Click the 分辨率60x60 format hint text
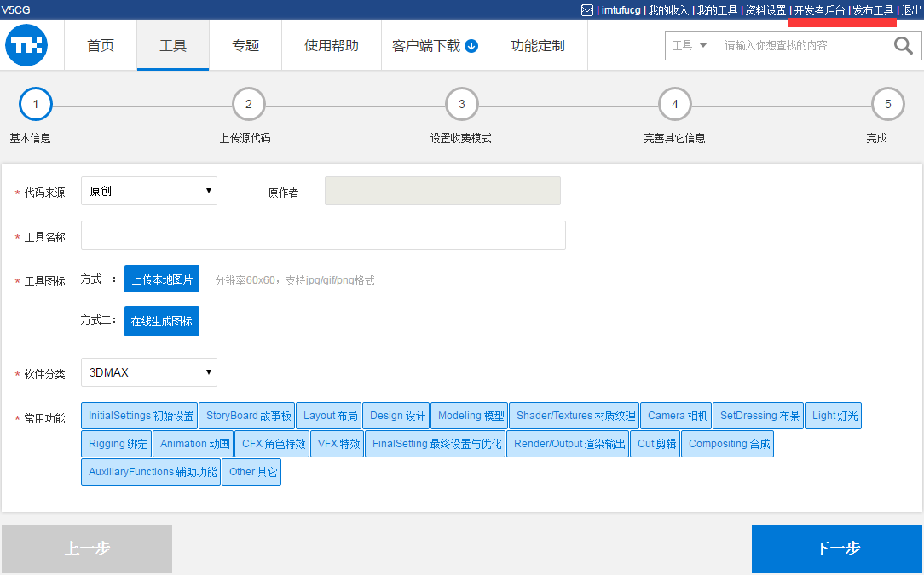The width and height of the screenshot is (924, 575). [295, 280]
